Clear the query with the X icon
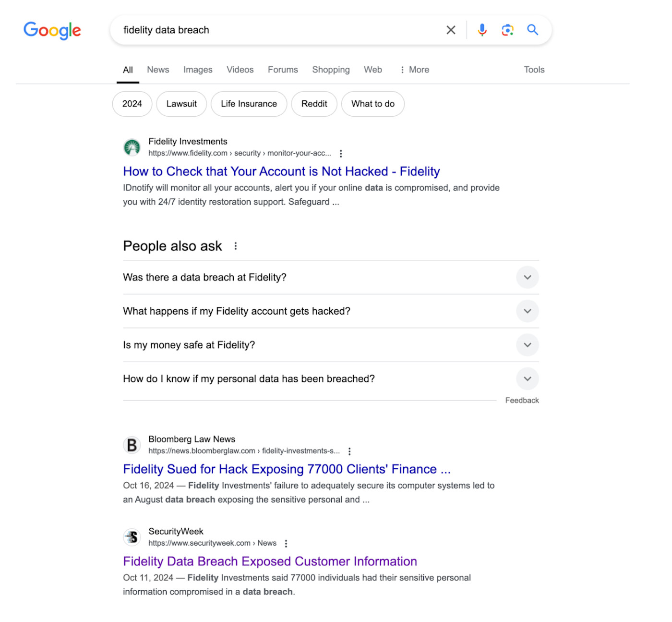 [450, 30]
